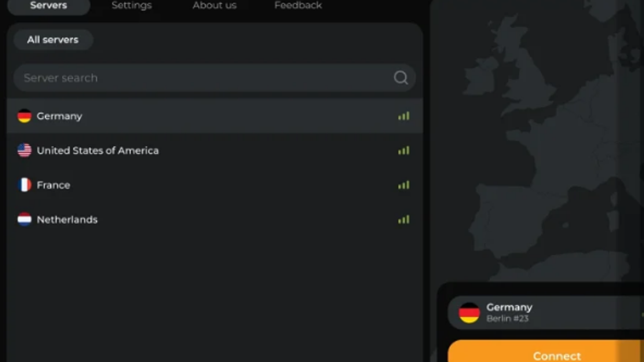Image resolution: width=644 pixels, height=362 pixels.
Task: Click the Germany flag icon in server list
Action: coord(24,116)
